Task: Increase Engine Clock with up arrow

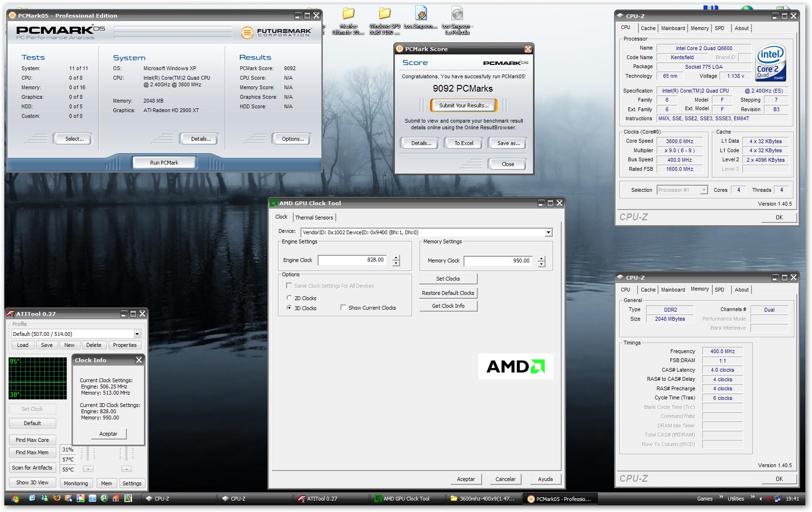Action: point(396,258)
